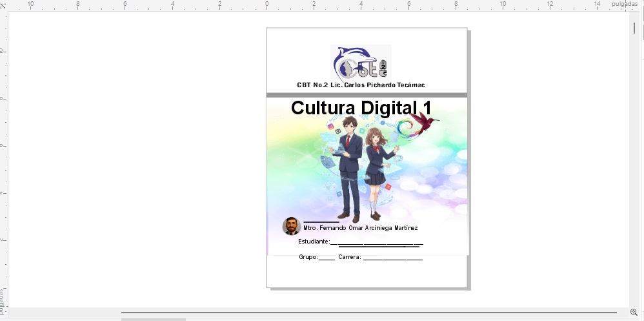Click the 'Carrera:' label text
This screenshot has height=321, width=644.
pyautogui.click(x=349, y=257)
